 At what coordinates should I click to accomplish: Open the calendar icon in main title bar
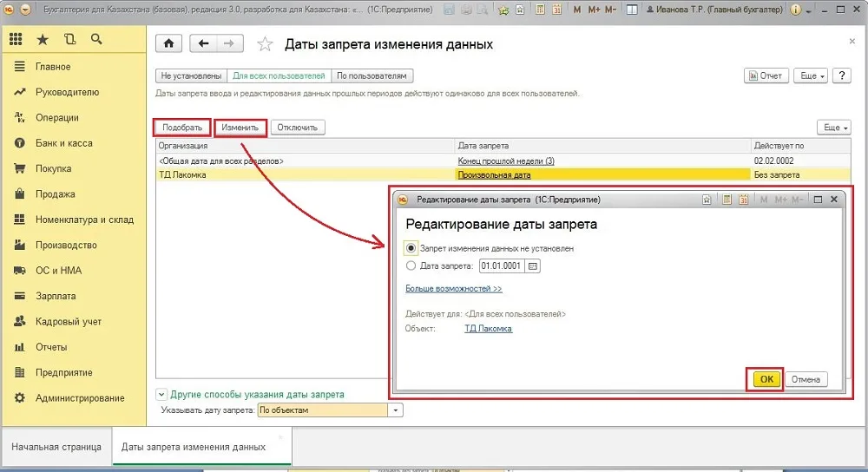(557, 10)
